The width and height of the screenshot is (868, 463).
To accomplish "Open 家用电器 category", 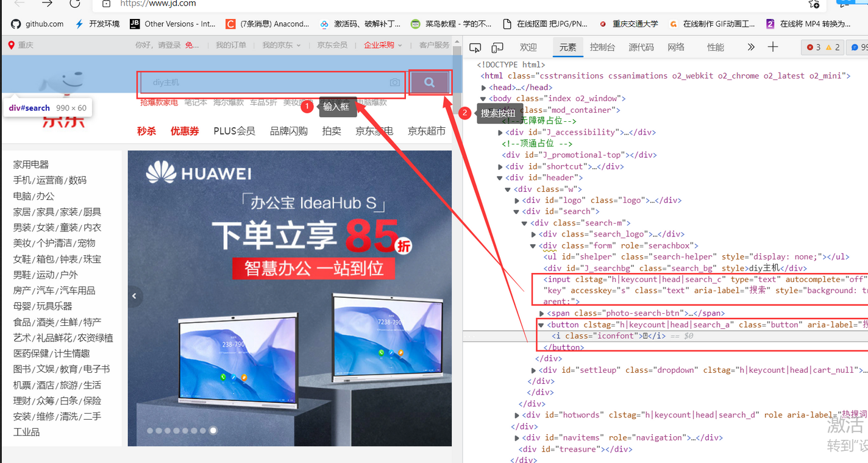I will tap(31, 164).
